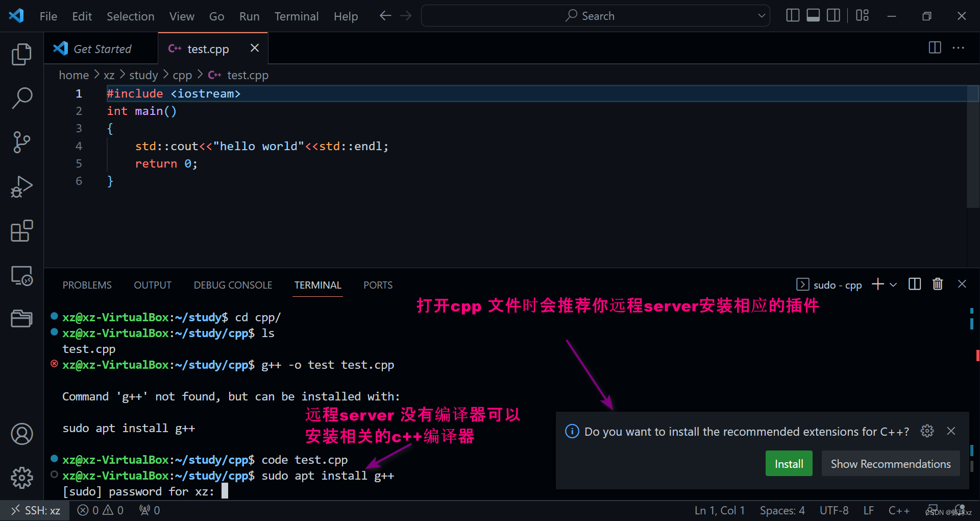This screenshot has width=980, height=521.
Task: Open the Run menu
Action: tap(249, 16)
